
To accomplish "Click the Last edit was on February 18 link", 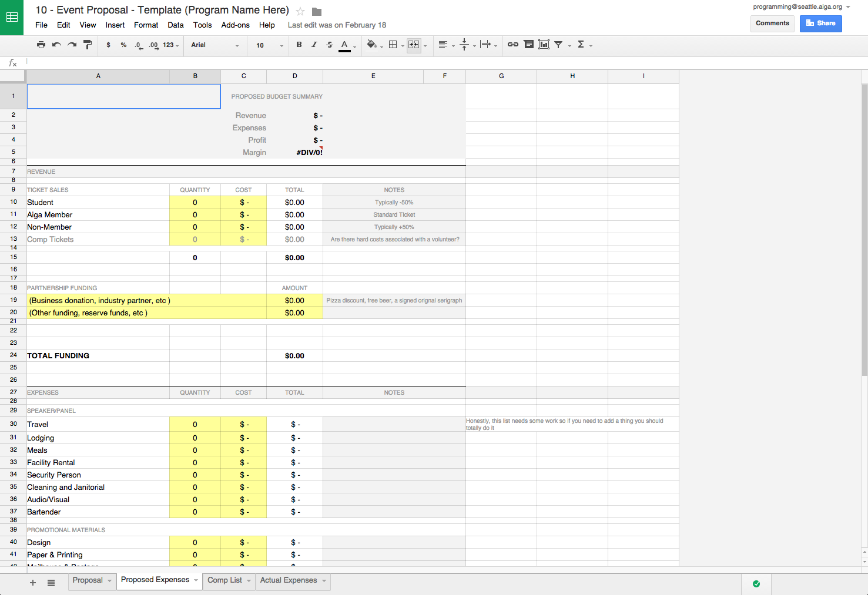I will pos(337,25).
